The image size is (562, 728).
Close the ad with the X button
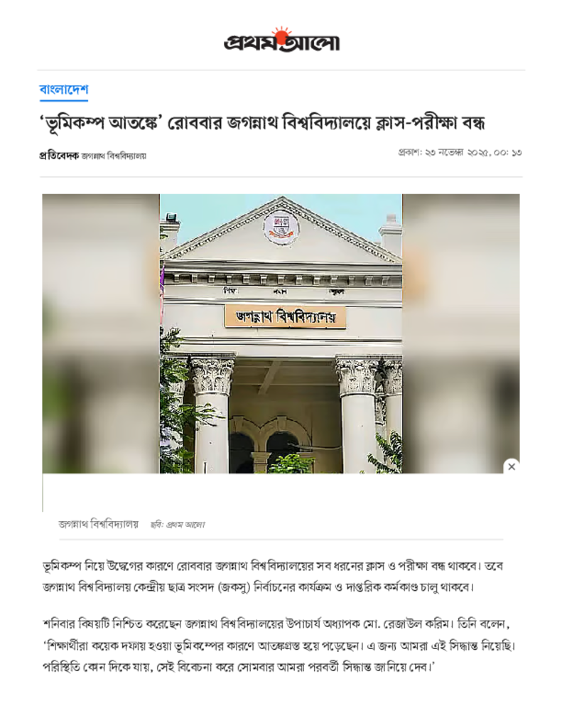coord(512,466)
